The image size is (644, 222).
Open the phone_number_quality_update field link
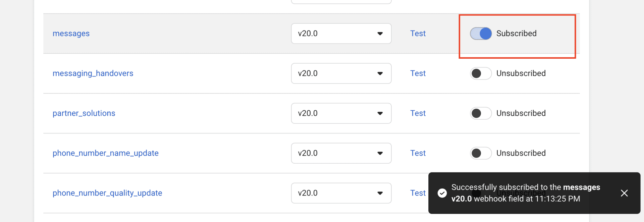[x=107, y=193]
